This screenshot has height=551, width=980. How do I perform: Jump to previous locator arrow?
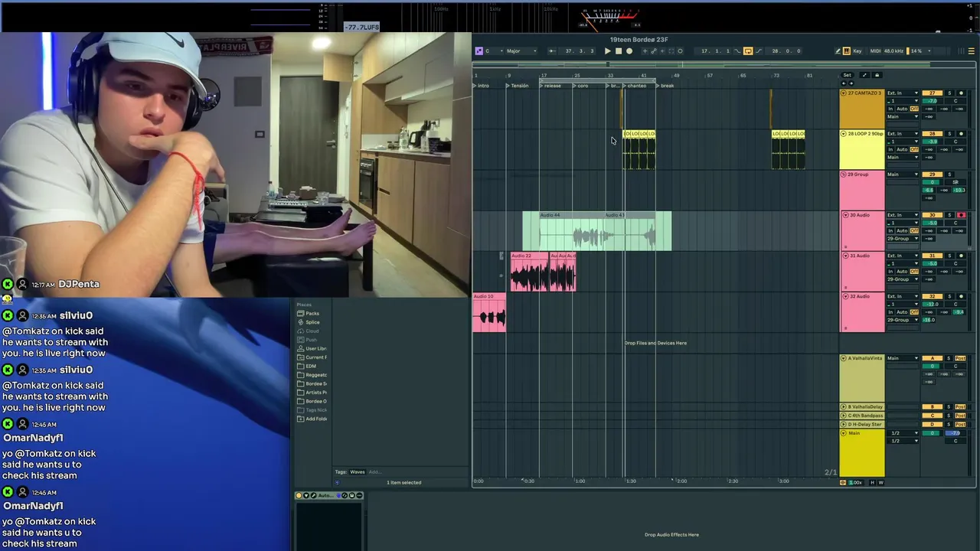[844, 83]
